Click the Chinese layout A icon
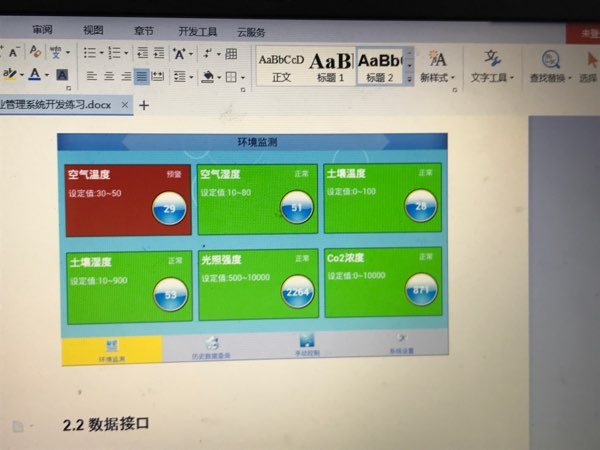This screenshot has height=450, width=600. coord(179,54)
